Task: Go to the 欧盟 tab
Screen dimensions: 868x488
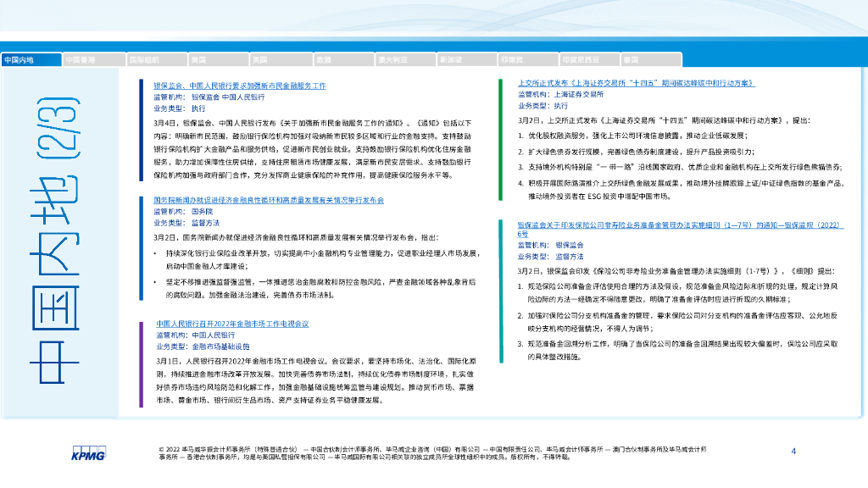Action: click(x=343, y=60)
